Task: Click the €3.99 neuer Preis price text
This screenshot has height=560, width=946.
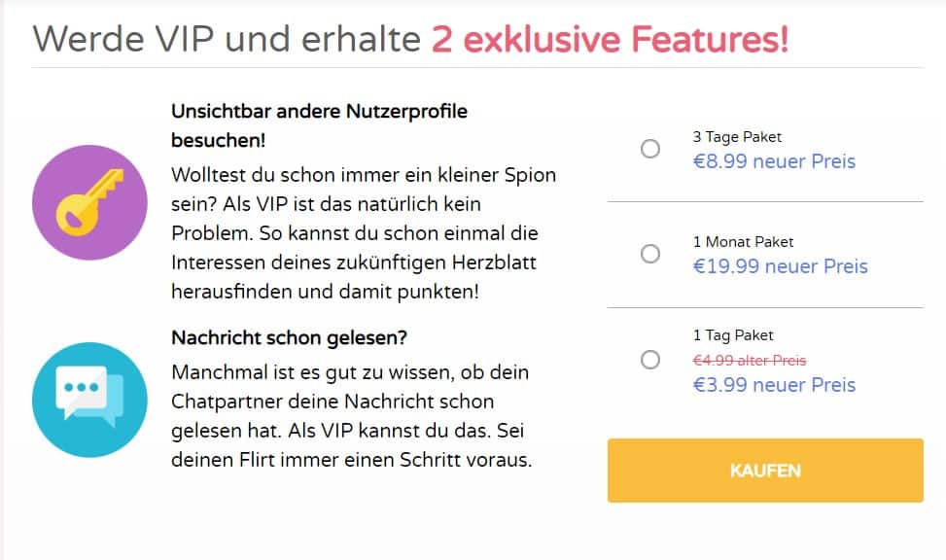Action: (774, 384)
